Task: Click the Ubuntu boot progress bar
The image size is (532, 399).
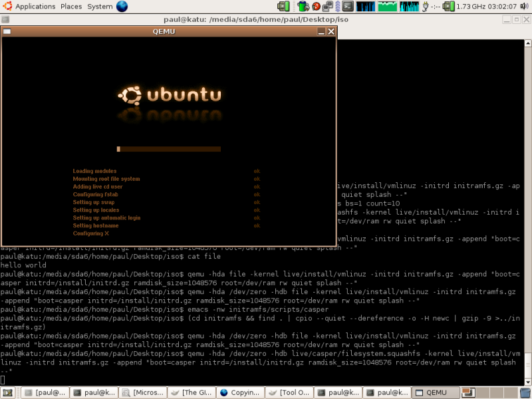Action: [x=169, y=149]
